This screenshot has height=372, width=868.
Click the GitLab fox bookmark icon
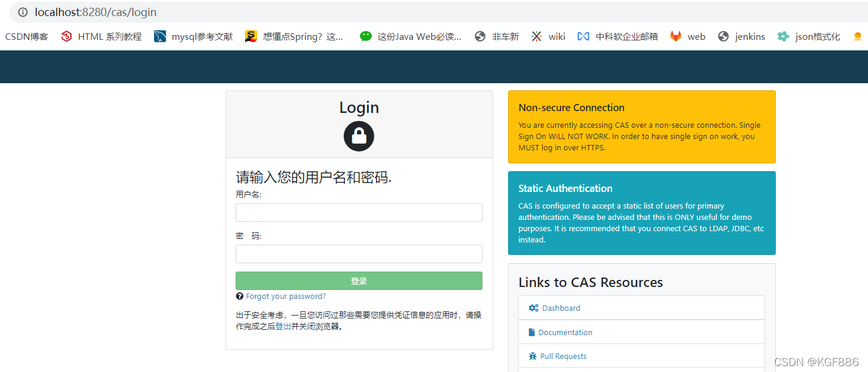pyautogui.click(x=676, y=36)
